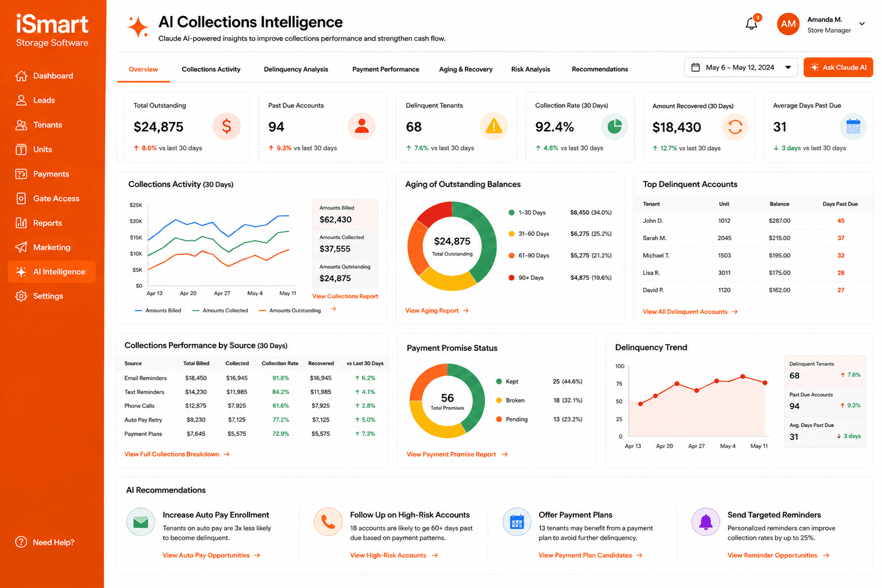Click the 90+ Days red legend dot
The height and width of the screenshot is (588, 882).
coord(511,278)
